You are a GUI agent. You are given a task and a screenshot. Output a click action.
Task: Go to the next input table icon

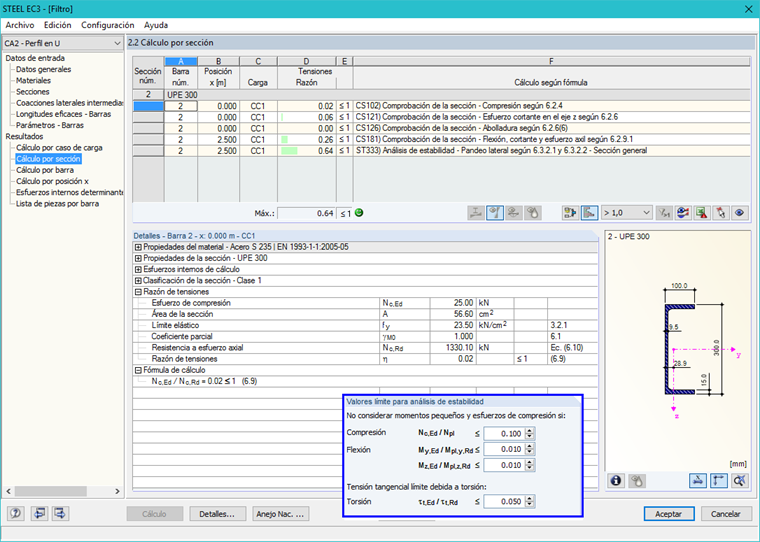pos(60,513)
